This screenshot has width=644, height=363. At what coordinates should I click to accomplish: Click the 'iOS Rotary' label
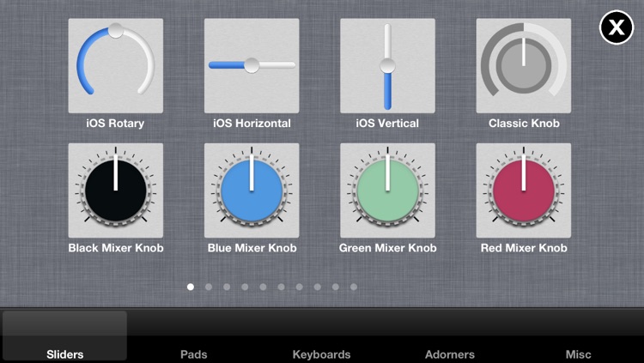pos(115,124)
